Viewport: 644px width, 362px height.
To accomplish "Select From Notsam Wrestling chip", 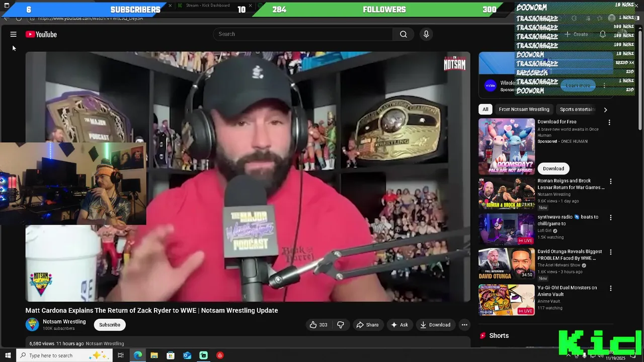I will pyautogui.click(x=524, y=109).
